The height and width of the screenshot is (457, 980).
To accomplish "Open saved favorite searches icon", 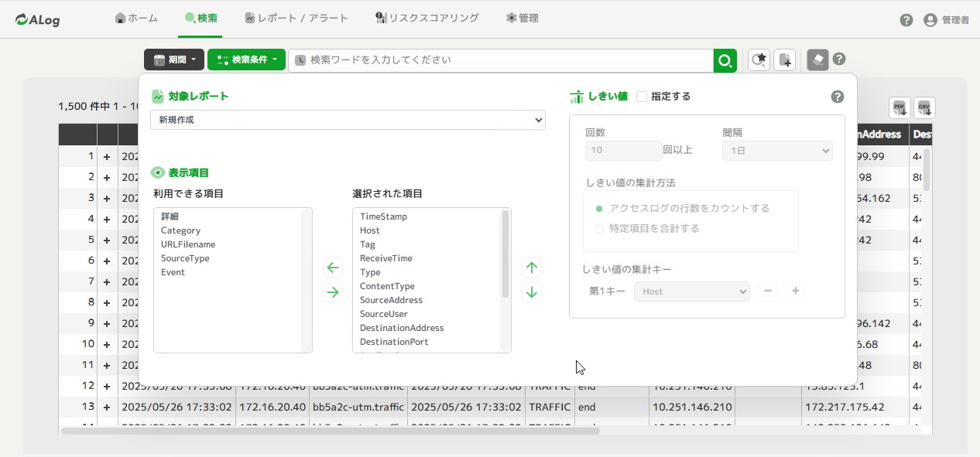I will [x=759, y=60].
